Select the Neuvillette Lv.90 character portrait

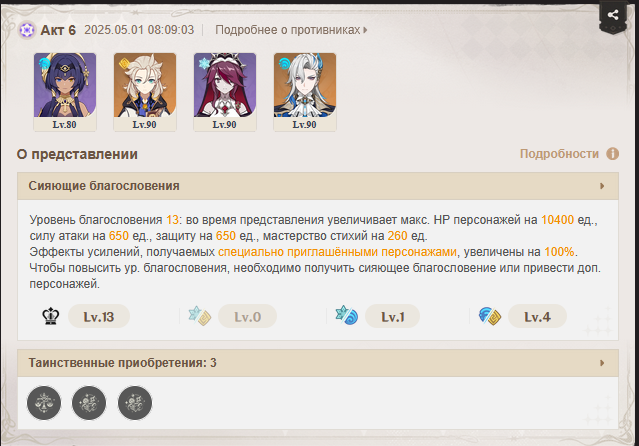pyautogui.click(x=305, y=92)
